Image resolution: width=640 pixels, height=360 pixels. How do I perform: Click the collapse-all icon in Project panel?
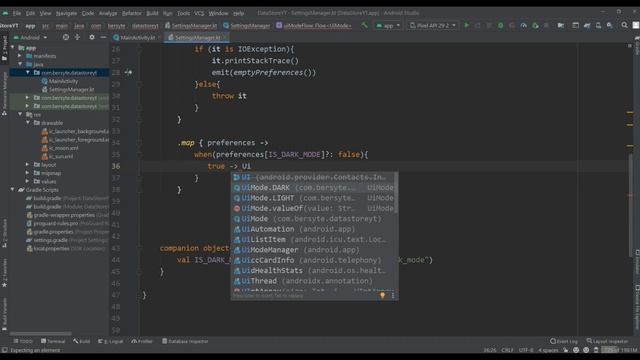[77, 37]
